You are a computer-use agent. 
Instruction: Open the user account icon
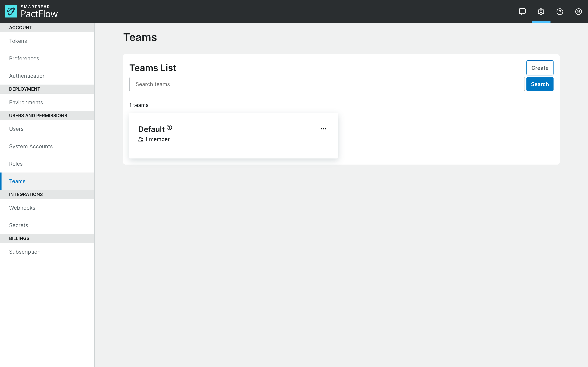tap(579, 11)
